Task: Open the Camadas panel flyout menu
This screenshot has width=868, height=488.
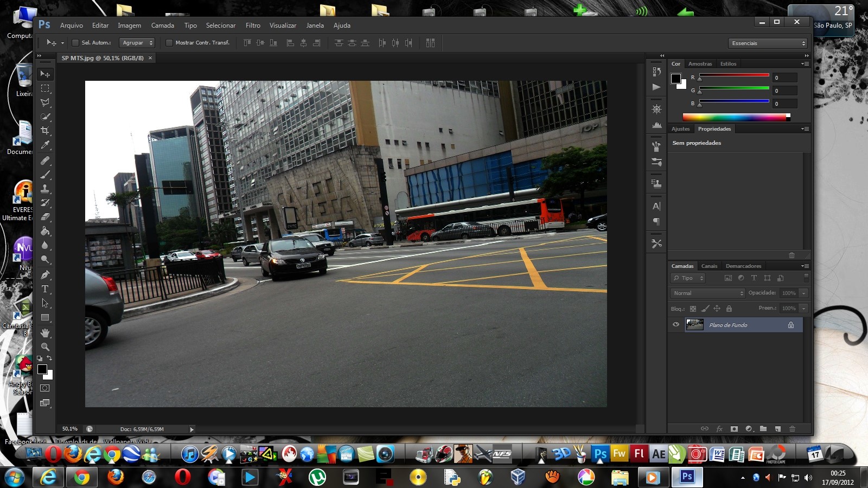Action: pyautogui.click(x=805, y=266)
